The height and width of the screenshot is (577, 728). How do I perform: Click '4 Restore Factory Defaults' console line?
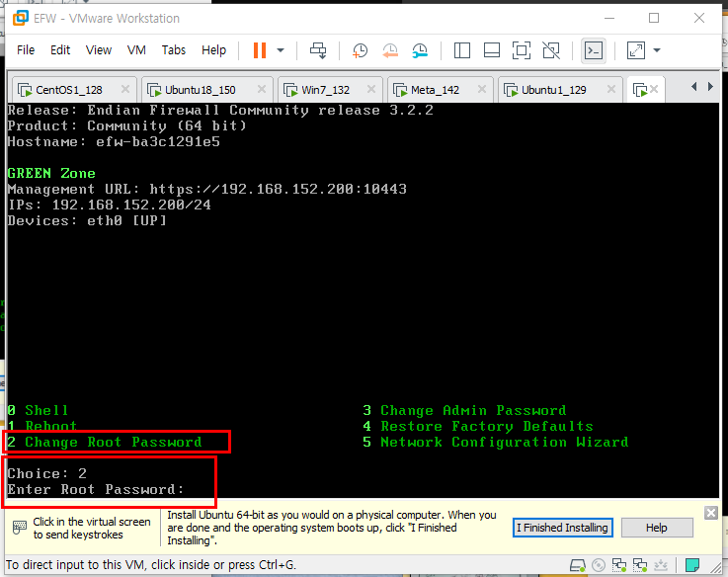point(478,426)
